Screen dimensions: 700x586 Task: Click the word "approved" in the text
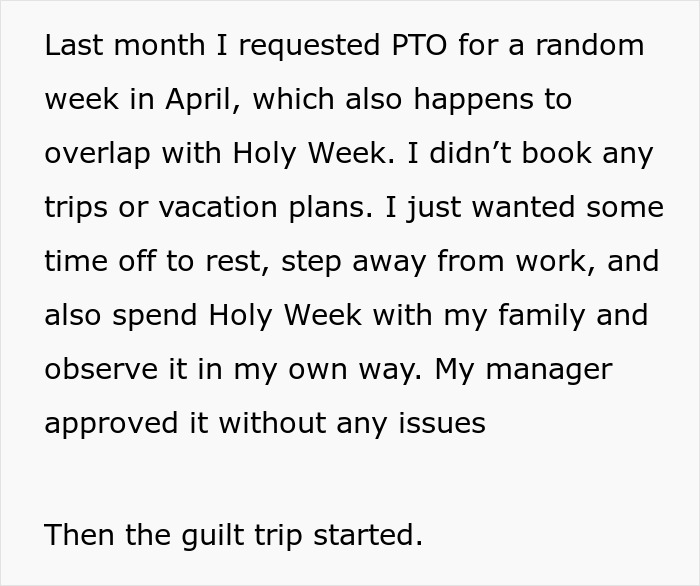111,424
